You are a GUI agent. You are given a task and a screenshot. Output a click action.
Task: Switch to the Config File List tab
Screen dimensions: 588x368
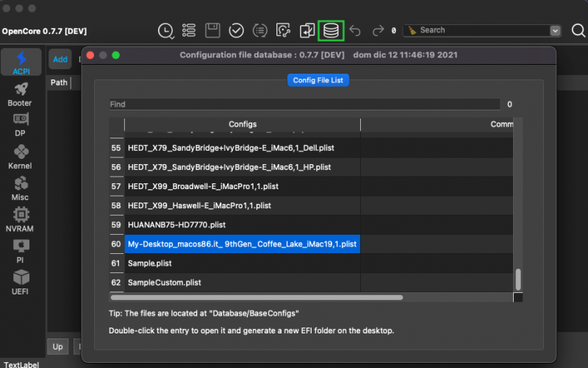click(x=318, y=79)
